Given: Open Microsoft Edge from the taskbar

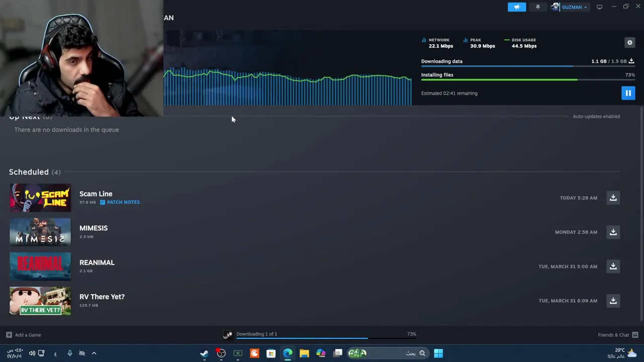Looking at the screenshot, I should pos(288,353).
